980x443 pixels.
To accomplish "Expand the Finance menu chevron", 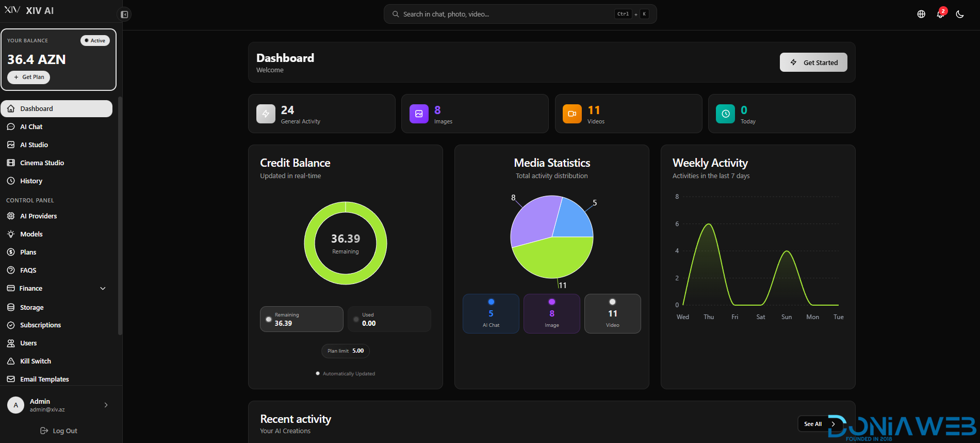I will click(103, 289).
